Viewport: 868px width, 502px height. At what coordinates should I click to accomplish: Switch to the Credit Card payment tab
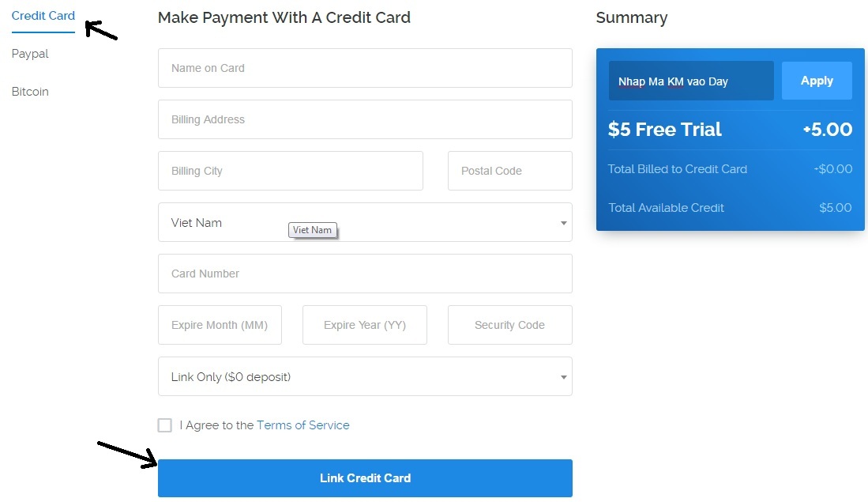[x=43, y=16]
